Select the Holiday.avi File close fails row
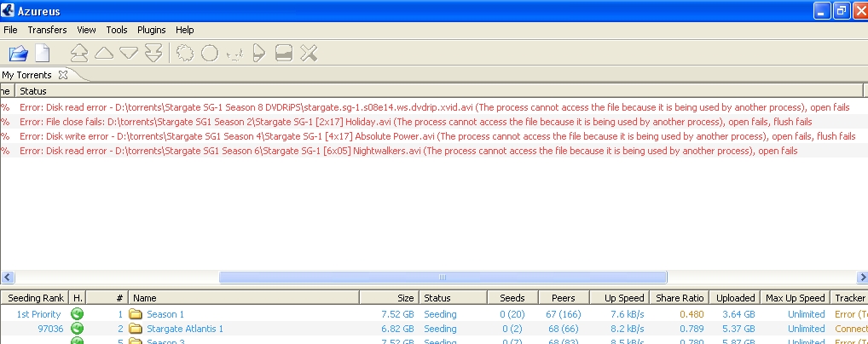Screen dimensions: 868x344 click(434, 122)
